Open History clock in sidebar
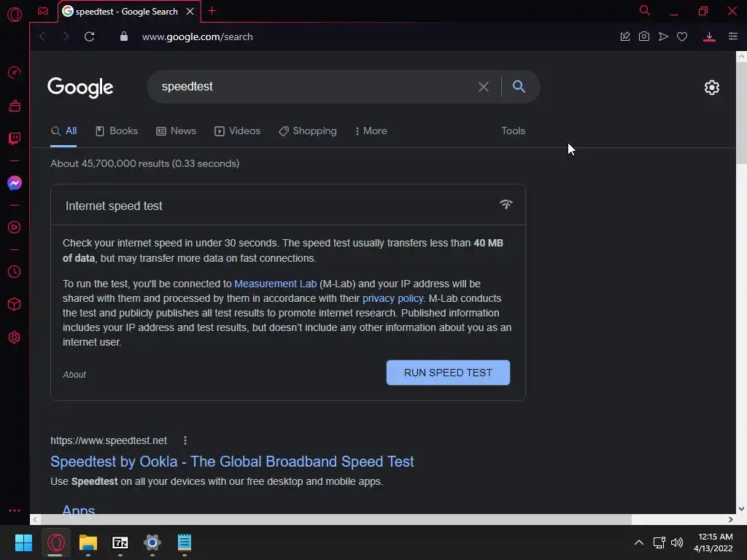This screenshot has height=560, width=747. pyautogui.click(x=15, y=271)
